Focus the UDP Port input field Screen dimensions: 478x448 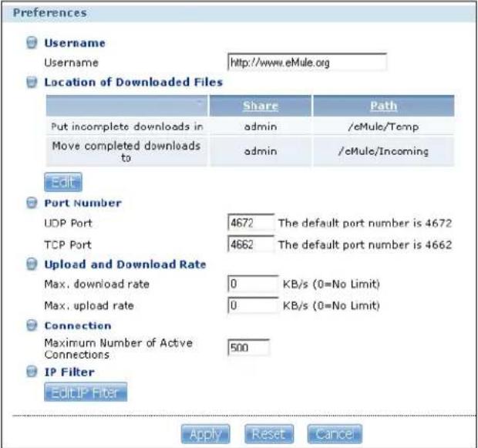tap(251, 223)
